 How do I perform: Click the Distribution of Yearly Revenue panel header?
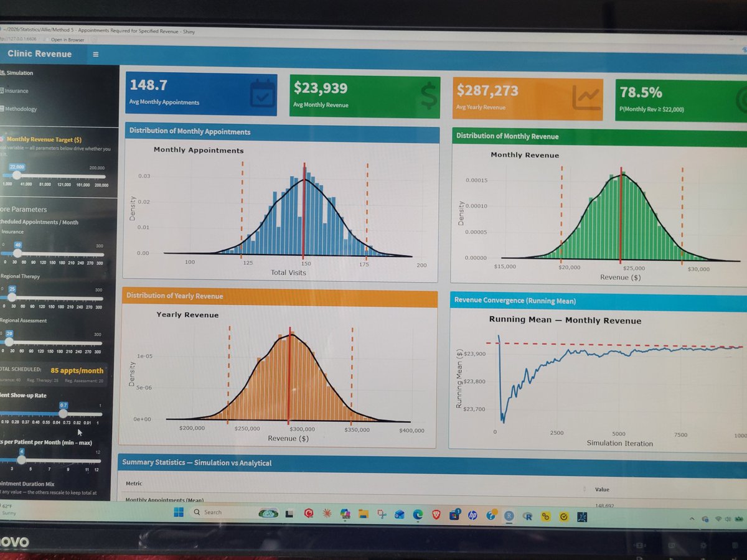click(x=280, y=296)
